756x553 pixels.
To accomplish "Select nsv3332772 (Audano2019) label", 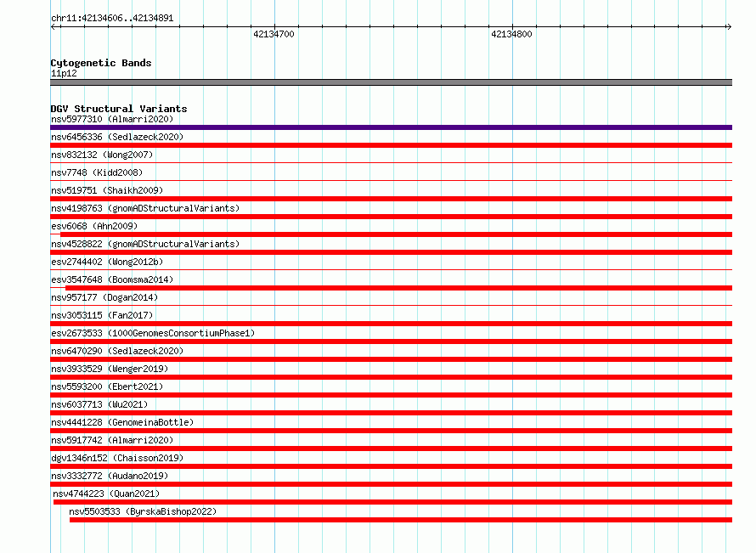I will coord(110,476).
